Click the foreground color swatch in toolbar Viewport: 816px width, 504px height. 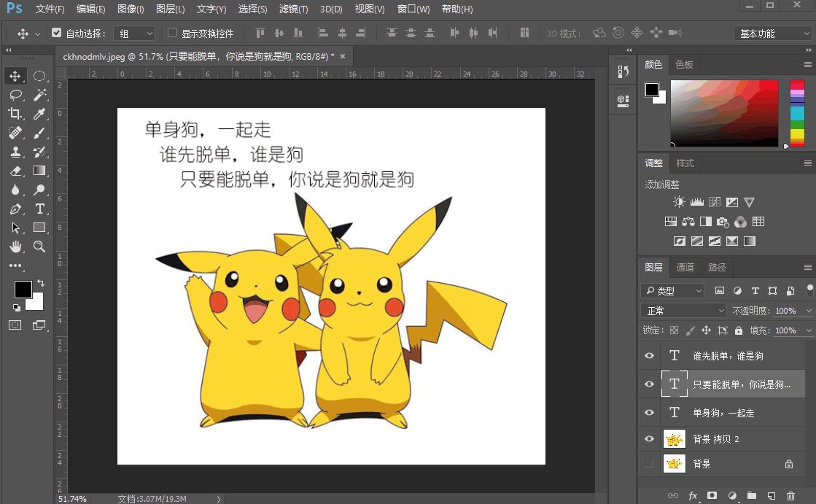[22, 289]
